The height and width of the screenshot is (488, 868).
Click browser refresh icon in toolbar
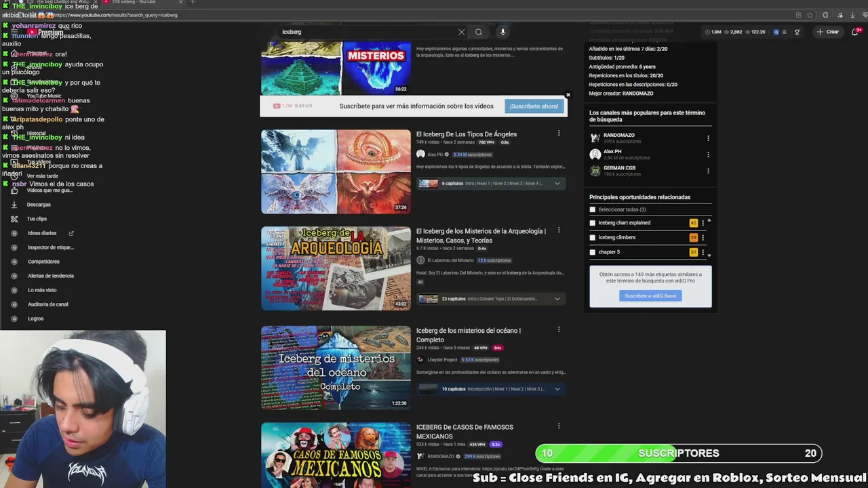coord(825,15)
